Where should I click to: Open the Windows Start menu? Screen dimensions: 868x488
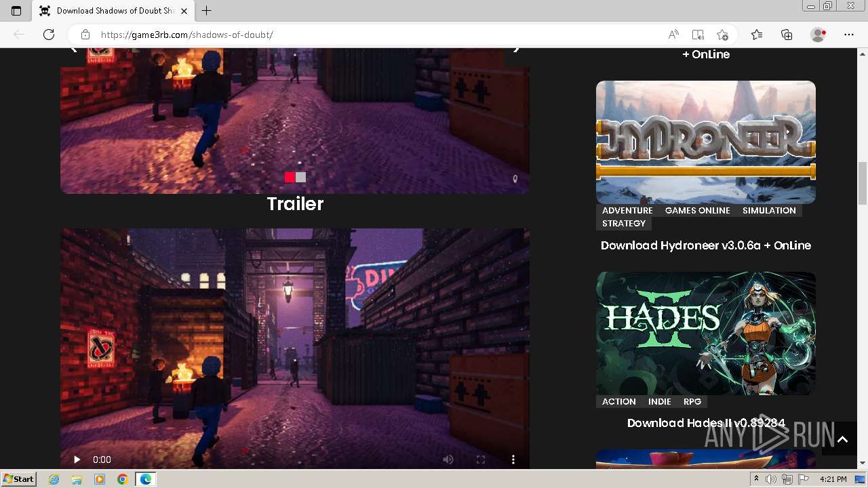pyautogui.click(x=19, y=479)
